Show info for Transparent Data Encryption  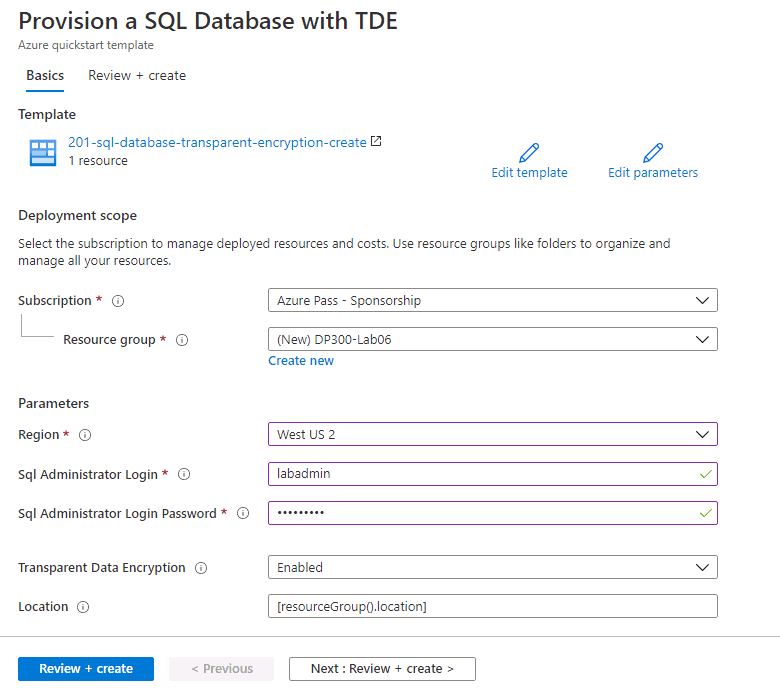(201, 568)
